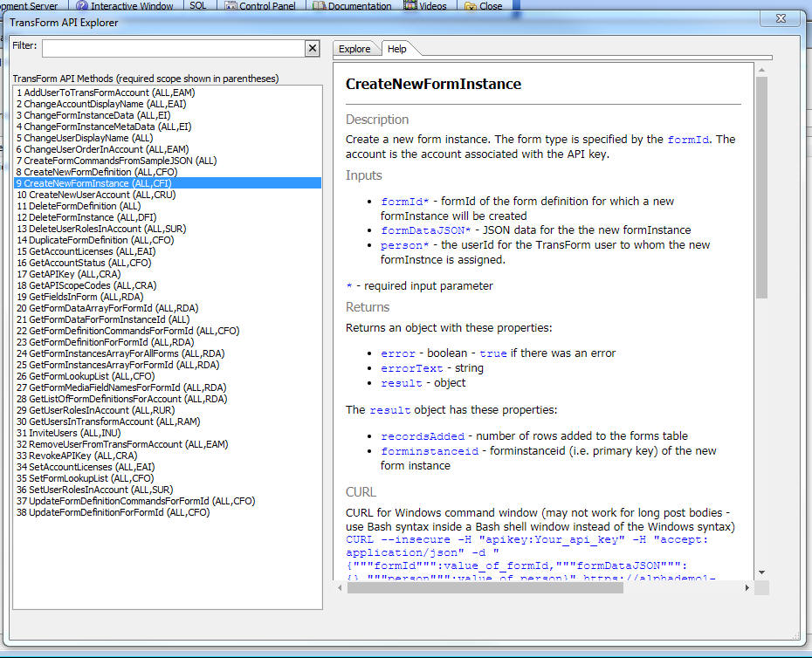The image size is (812, 658).
Task: Click the scroll up arrow of help pane
Action: coord(761,70)
